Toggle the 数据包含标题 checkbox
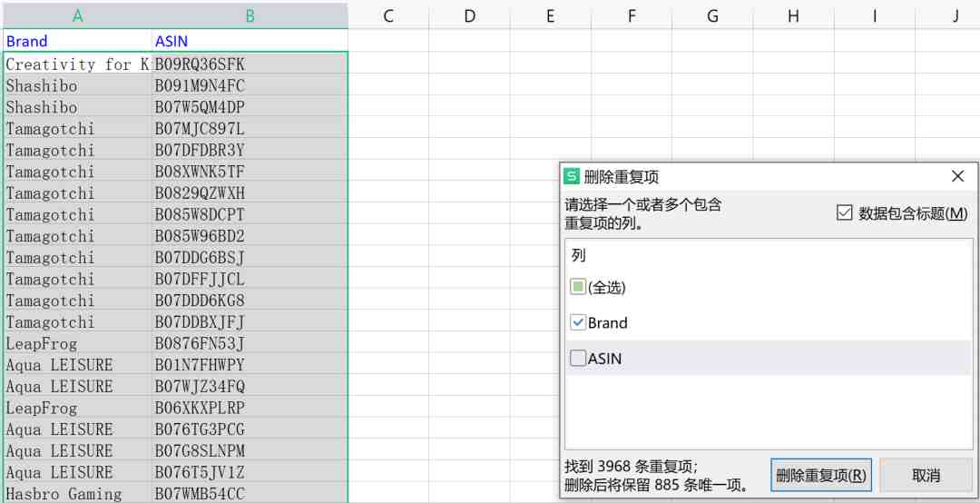980x503 pixels. (845, 213)
